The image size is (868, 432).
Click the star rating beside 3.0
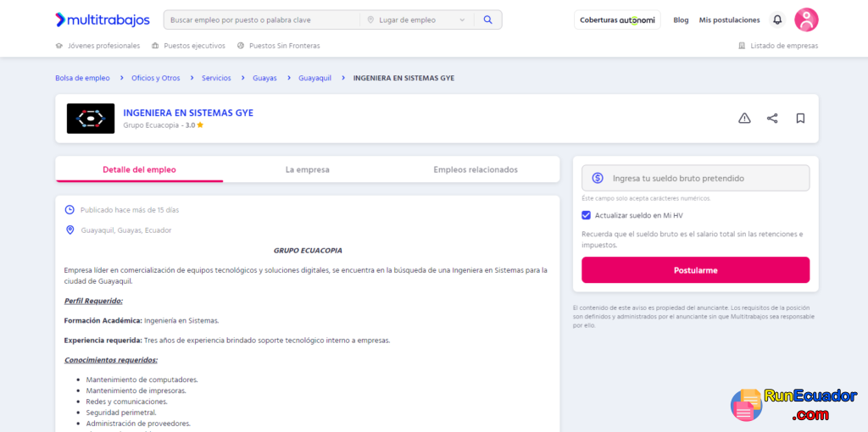(200, 125)
